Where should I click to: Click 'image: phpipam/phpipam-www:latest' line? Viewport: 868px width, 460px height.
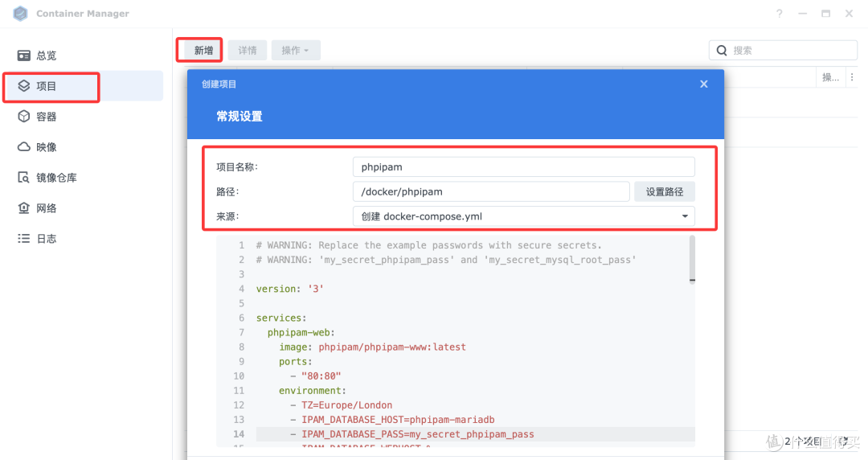point(373,347)
